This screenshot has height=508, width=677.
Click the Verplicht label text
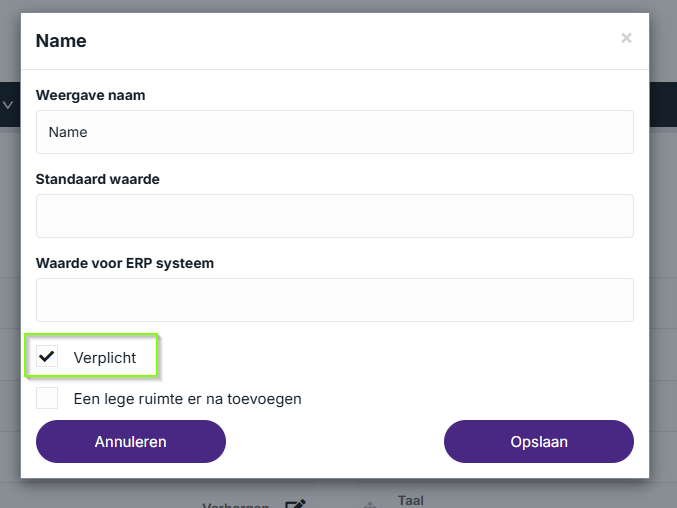(105, 358)
